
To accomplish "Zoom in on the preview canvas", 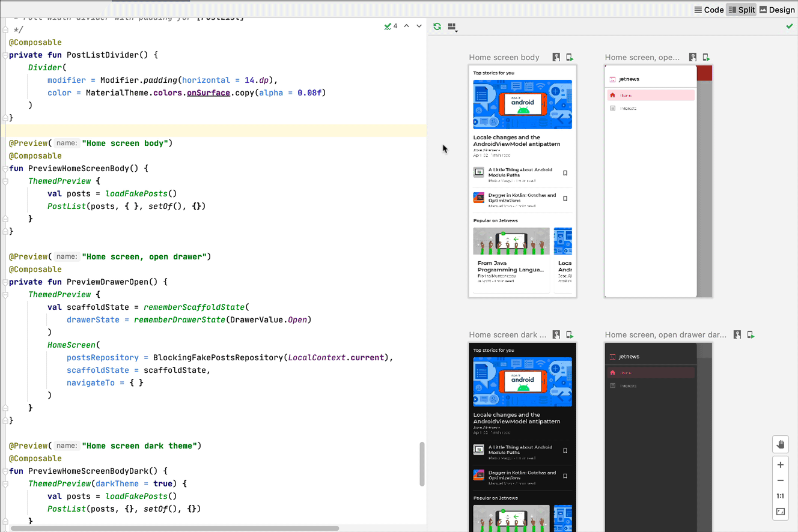I will point(780,464).
